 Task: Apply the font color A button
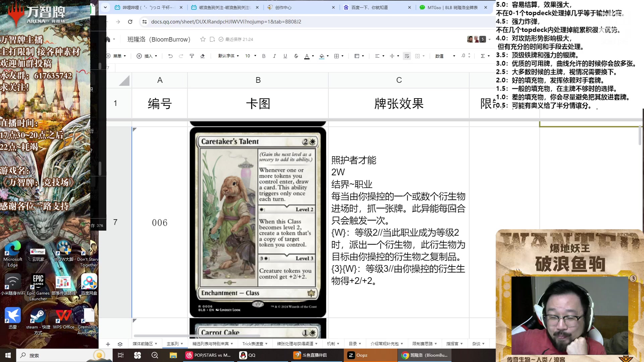click(x=307, y=56)
